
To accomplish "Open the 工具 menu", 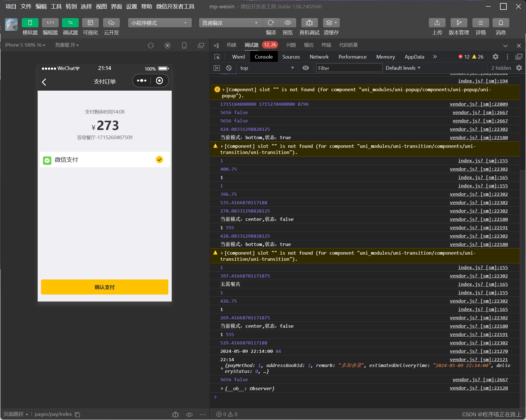I will pos(56,6).
